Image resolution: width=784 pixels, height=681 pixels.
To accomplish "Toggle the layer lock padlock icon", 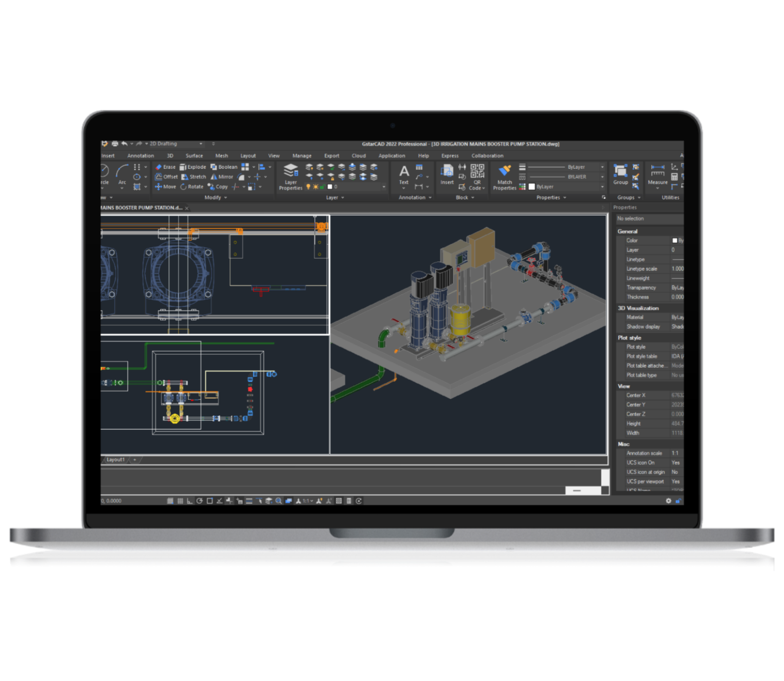I will point(323,186).
